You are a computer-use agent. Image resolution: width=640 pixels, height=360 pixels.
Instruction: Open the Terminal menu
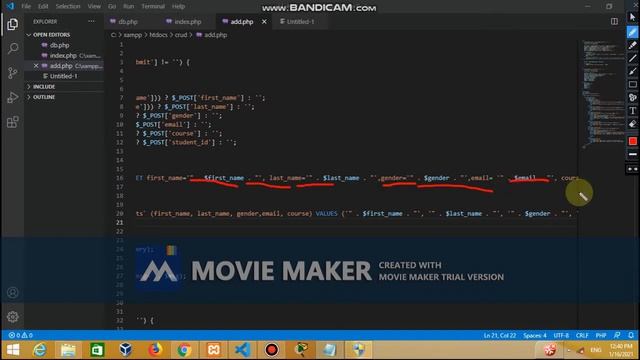coord(153,6)
